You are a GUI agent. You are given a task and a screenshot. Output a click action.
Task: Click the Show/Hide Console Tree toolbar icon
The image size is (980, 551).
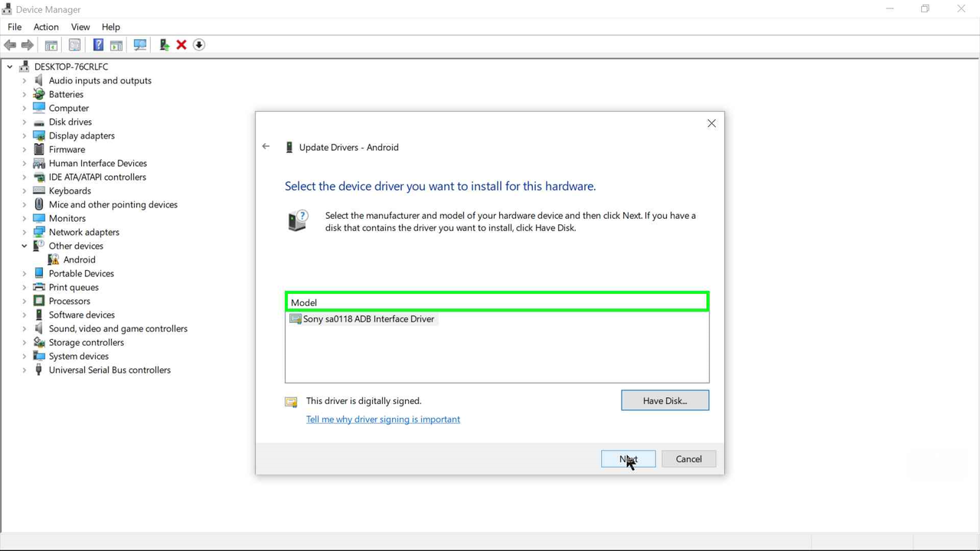pyautogui.click(x=51, y=45)
